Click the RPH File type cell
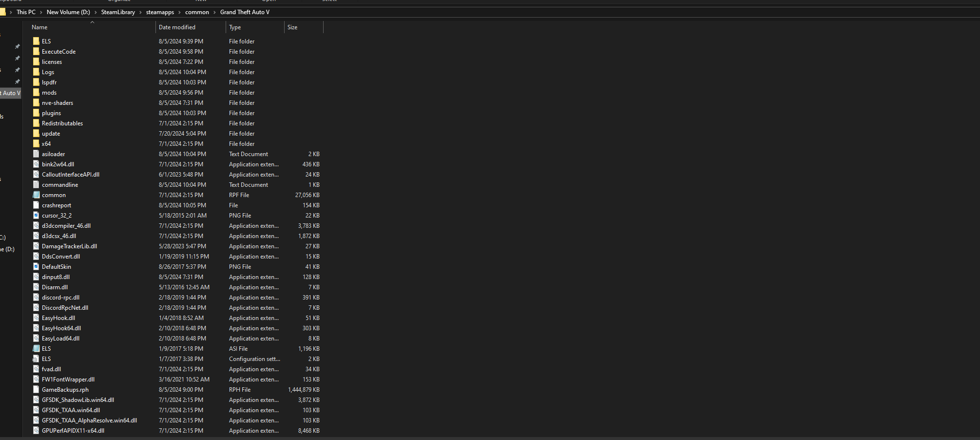 [x=240, y=389]
